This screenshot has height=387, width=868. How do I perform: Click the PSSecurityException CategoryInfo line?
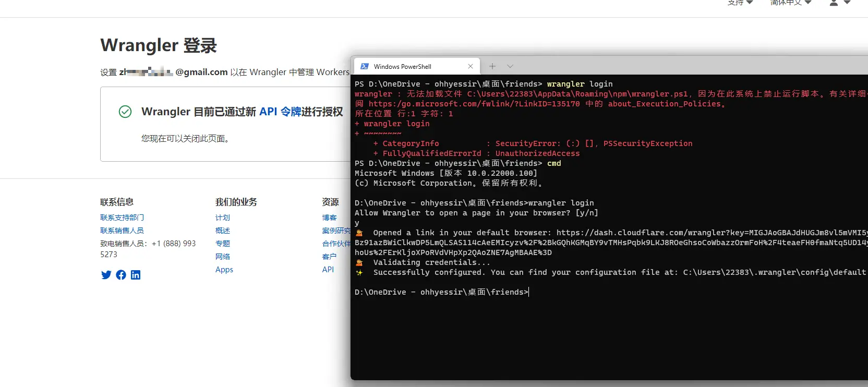533,143
